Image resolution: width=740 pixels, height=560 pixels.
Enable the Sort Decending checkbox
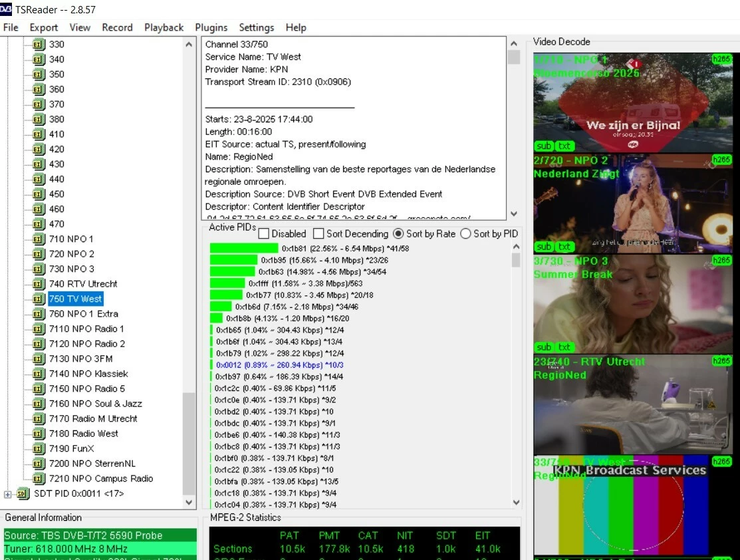318,233
